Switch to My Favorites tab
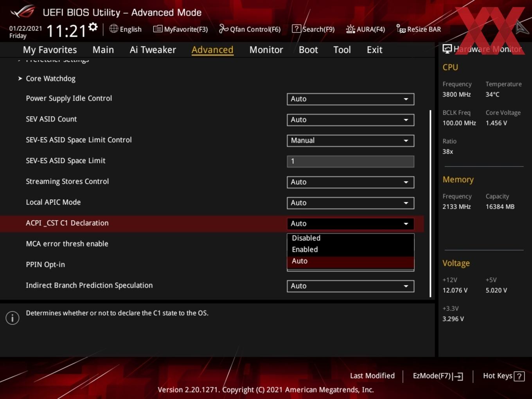The image size is (532, 399). pyautogui.click(x=50, y=50)
